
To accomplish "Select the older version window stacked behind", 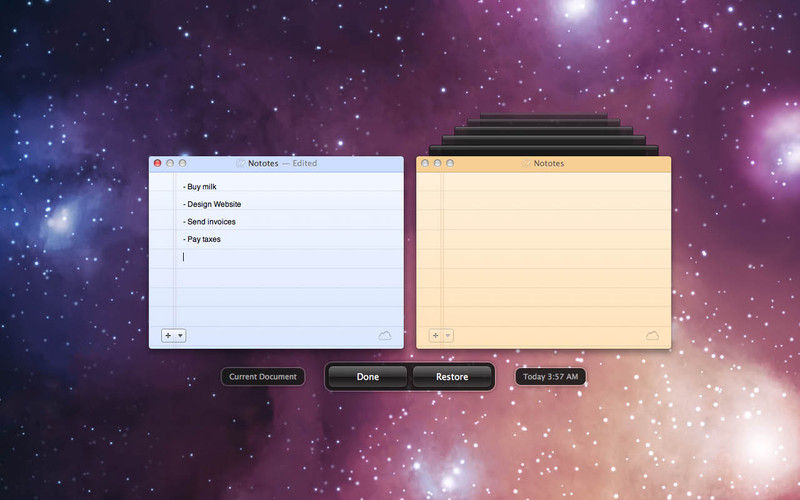I will (x=543, y=150).
